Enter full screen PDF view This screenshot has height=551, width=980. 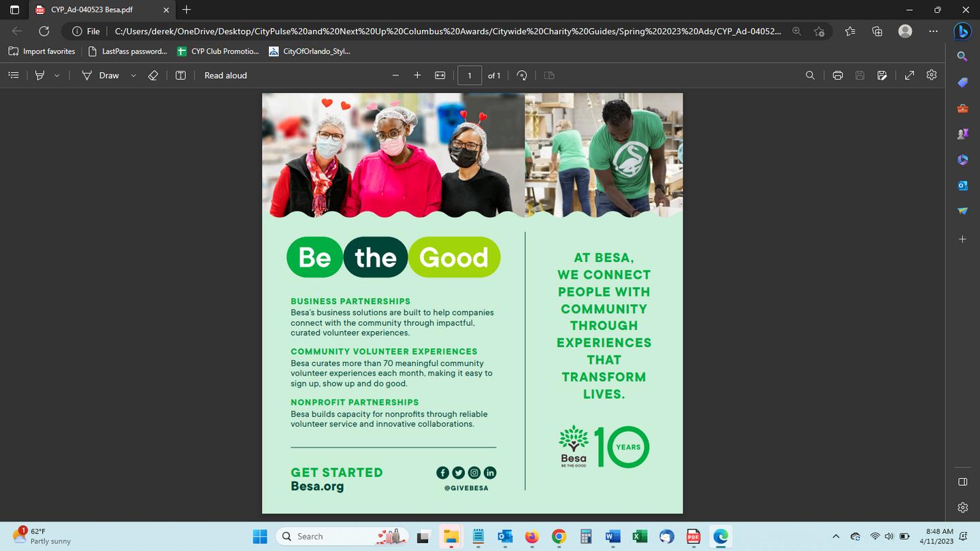pos(909,76)
